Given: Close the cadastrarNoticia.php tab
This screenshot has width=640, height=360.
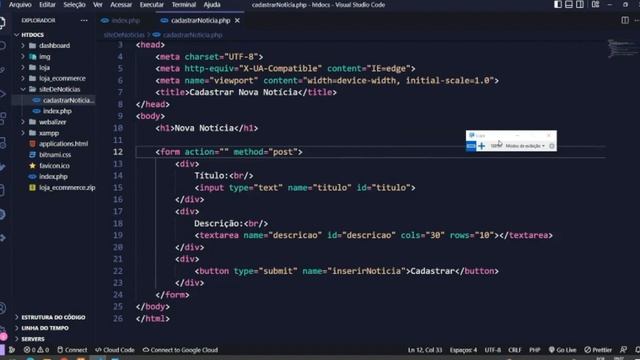Looking at the screenshot, I should [x=237, y=20].
